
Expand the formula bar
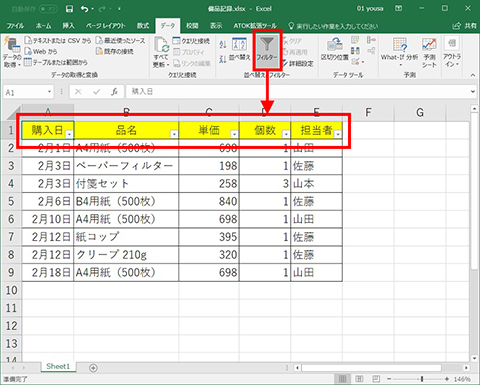coord(473,92)
